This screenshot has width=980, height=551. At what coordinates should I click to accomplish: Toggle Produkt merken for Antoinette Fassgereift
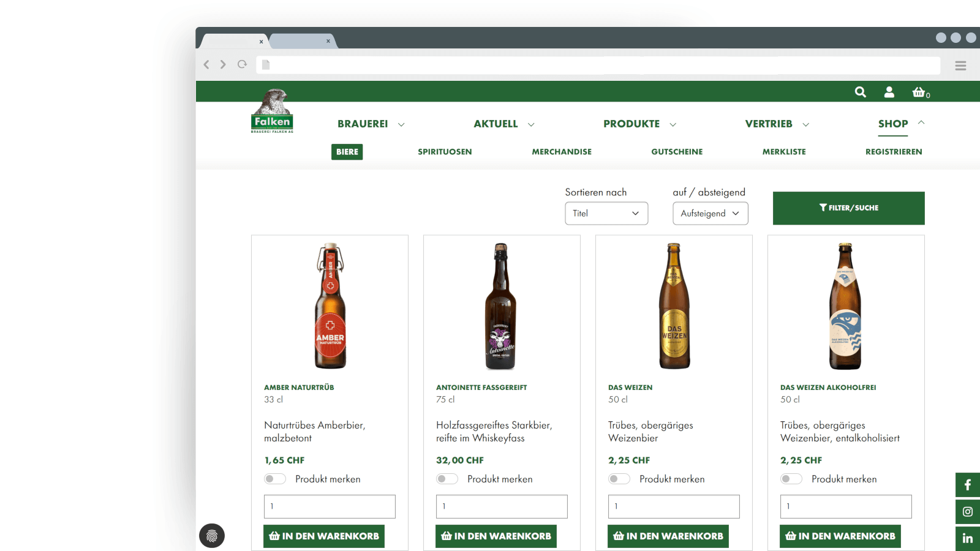pyautogui.click(x=447, y=479)
